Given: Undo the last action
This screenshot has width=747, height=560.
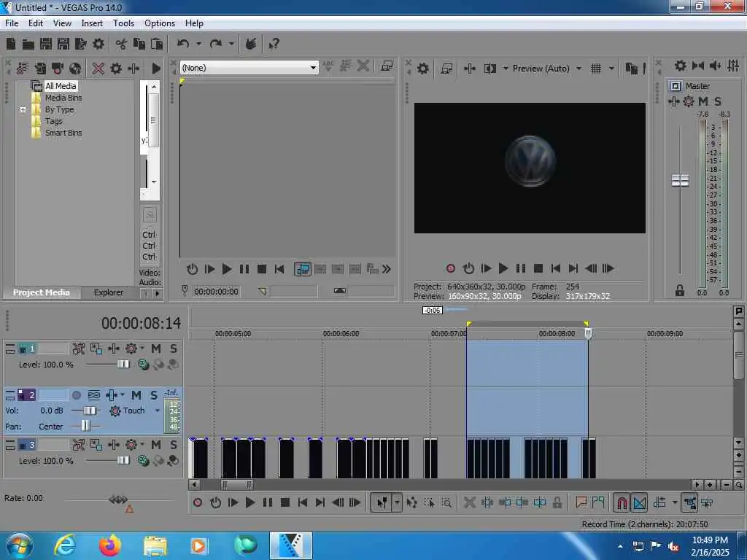Looking at the screenshot, I should point(183,44).
